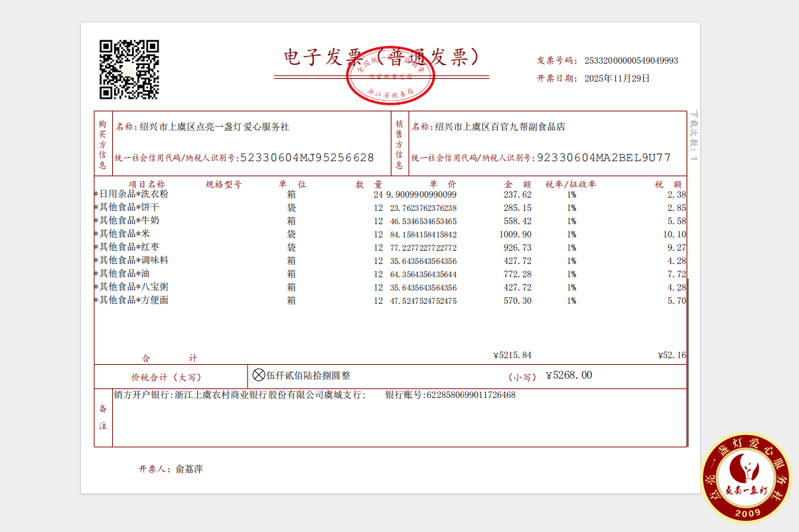This screenshot has height=532, width=799.
Task: Select the bank account number 6228580699011726468
Action: point(470,395)
